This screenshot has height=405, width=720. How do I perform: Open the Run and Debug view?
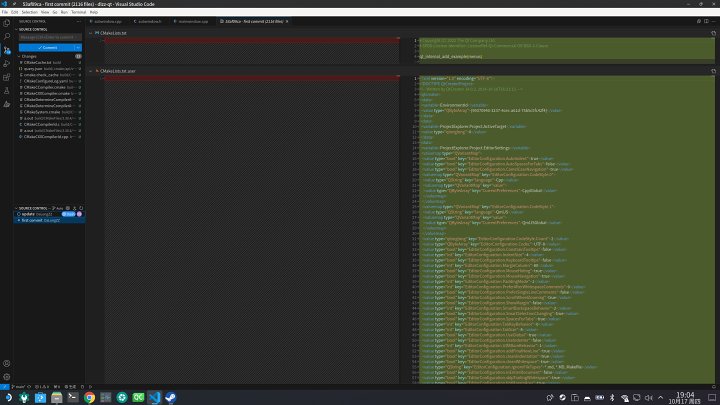(x=6, y=63)
